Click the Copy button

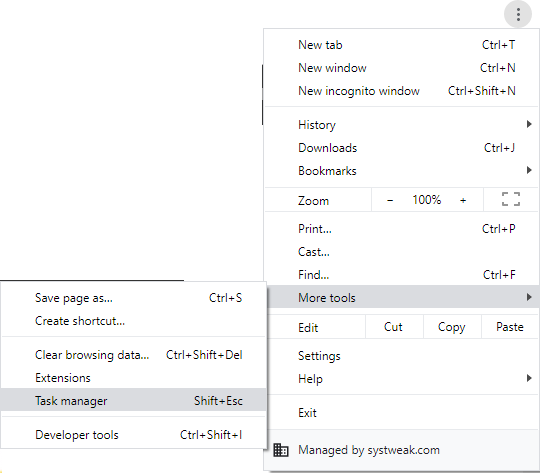click(452, 327)
